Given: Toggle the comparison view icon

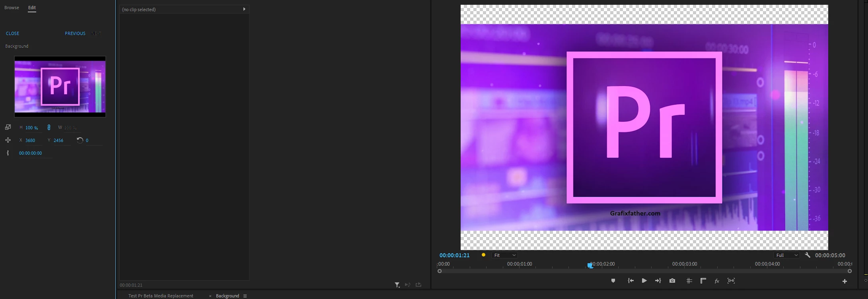Looking at the screenshot, I should click(731, 281).
